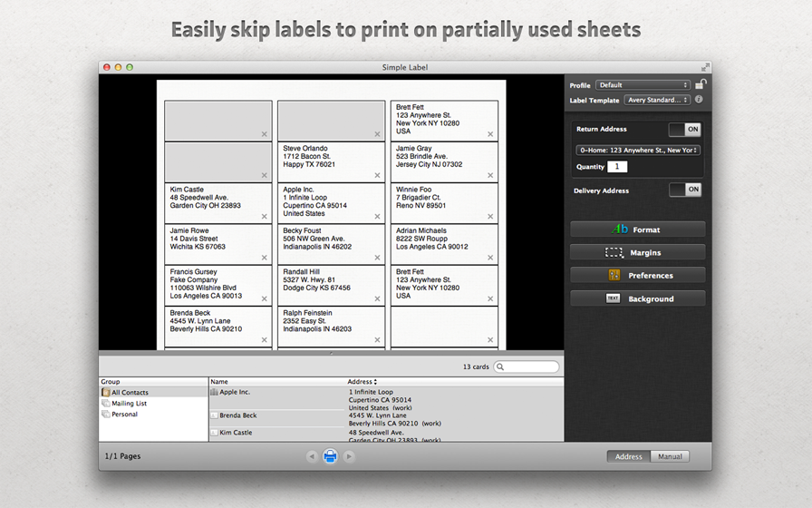This screenshot has width=812, height=508.
Task: Open the Preferences button
Action: coord(637,275)
